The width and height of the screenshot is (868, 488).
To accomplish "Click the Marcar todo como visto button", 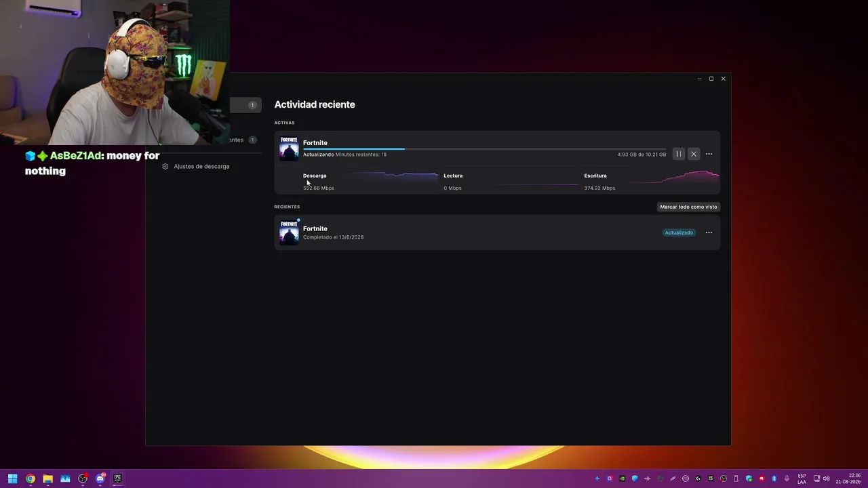I will pyautogui.click(x=688, y=207).
